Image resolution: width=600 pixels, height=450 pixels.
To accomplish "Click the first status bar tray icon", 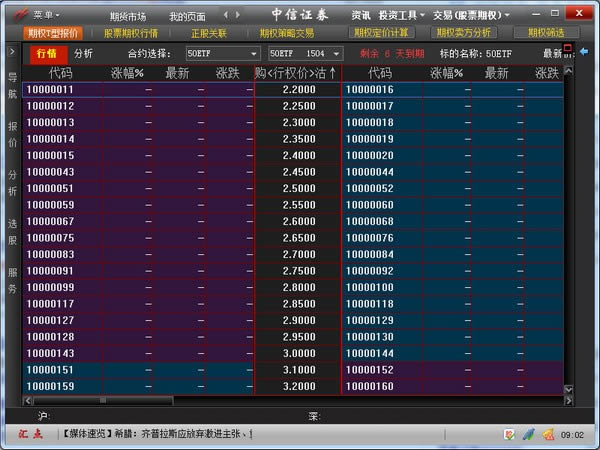I will point(509,434).
